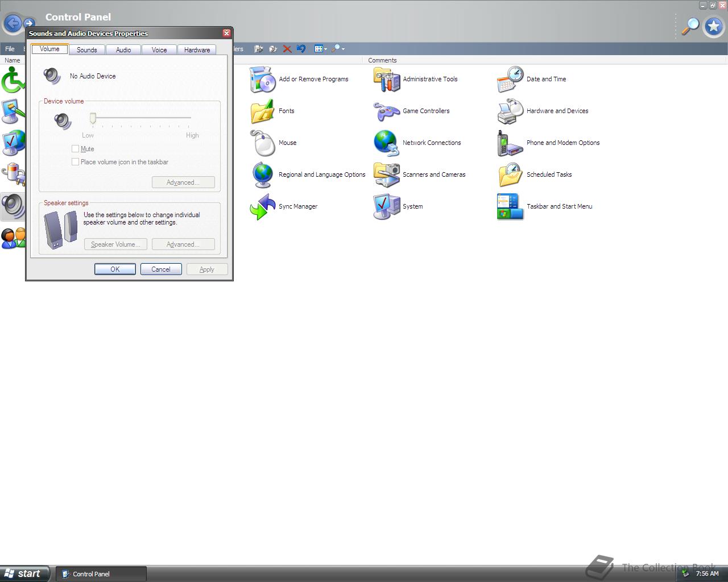Close the Sounds and Audio Devices dialog
The height and width of the screenshot is (582, 728).
tap(226, 33)
